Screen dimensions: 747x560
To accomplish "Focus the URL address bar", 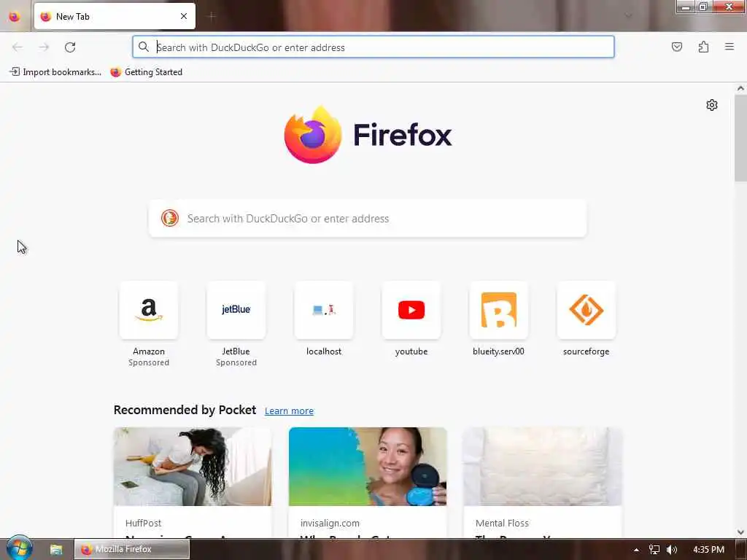I will point(373,47).
